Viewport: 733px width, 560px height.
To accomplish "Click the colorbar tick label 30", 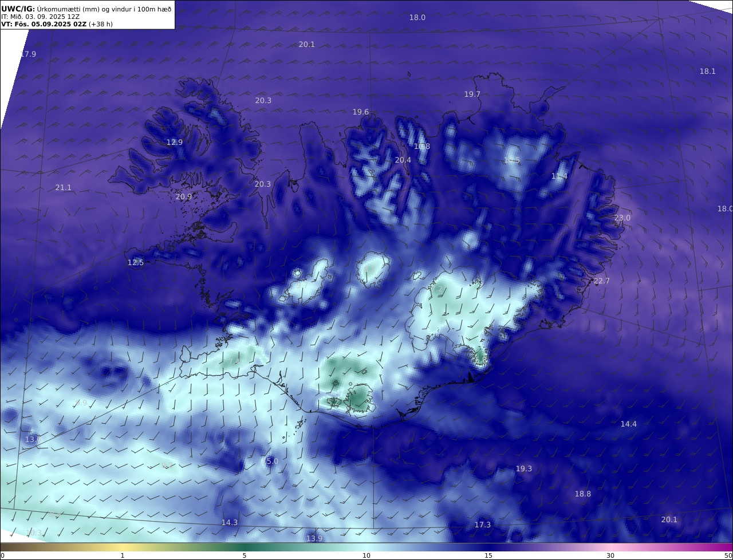I will (x=610, y=555).
